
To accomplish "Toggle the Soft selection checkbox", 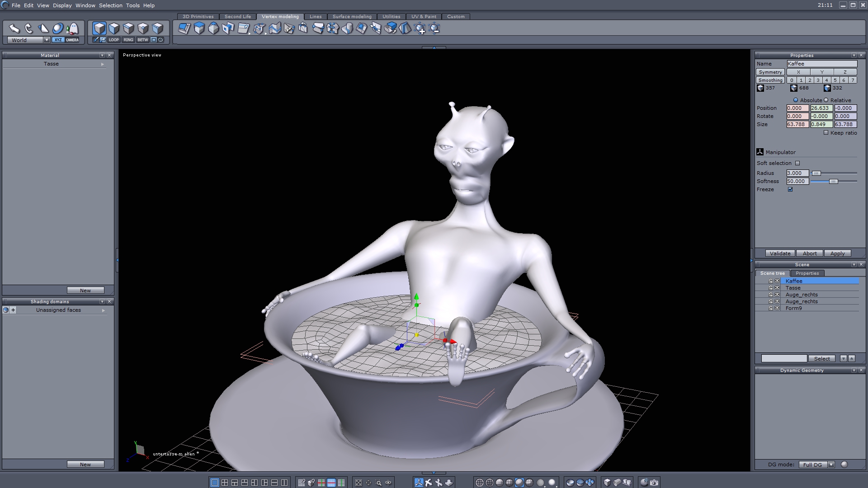I will [797, 163].
